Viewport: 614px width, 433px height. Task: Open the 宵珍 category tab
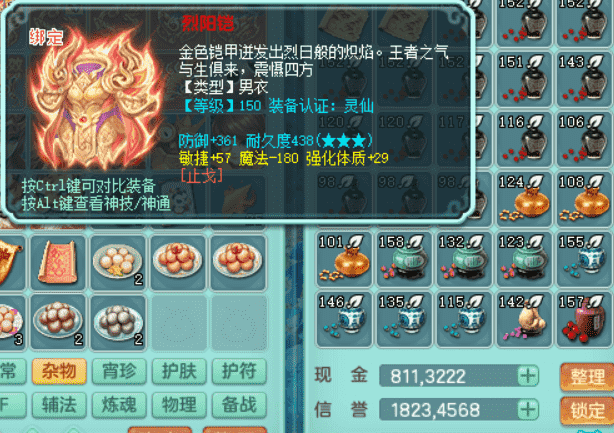(x=119, y=371)
